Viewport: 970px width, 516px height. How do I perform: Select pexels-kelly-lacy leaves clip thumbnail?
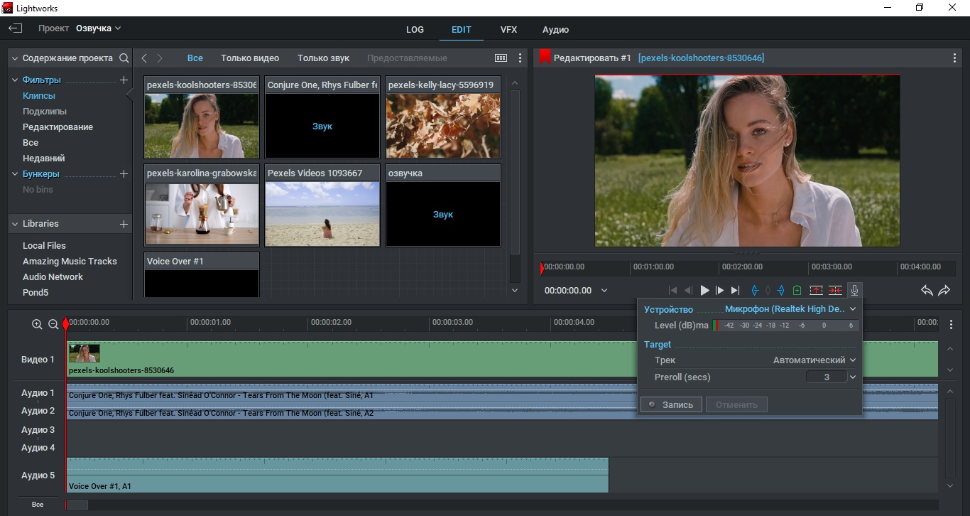tap(443, 126)
